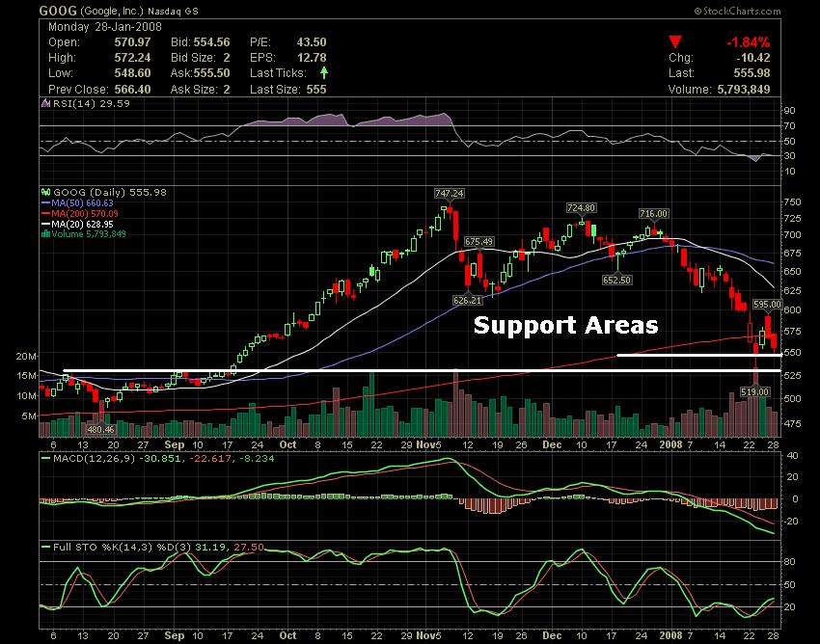Click the High value 572.24

point(132,58)
